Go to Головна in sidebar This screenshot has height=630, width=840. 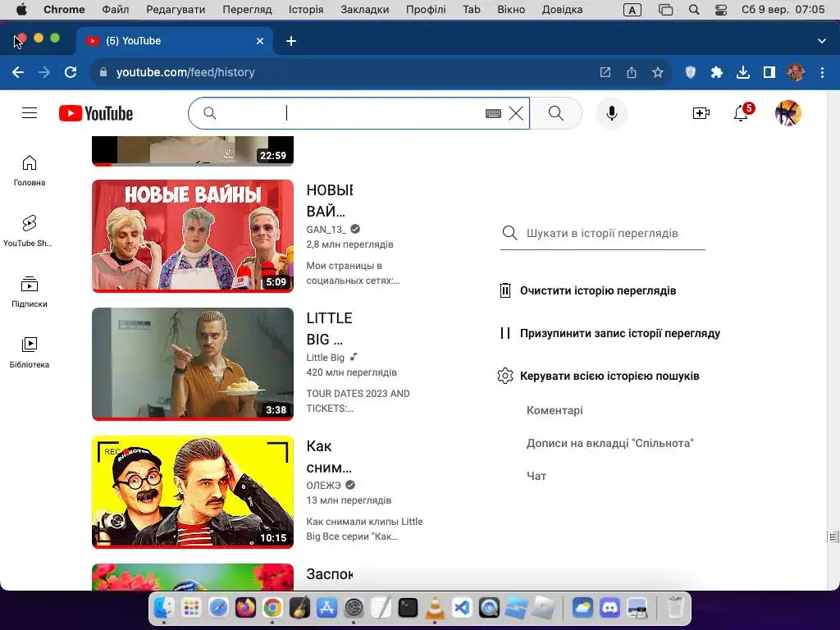(30, 171)
